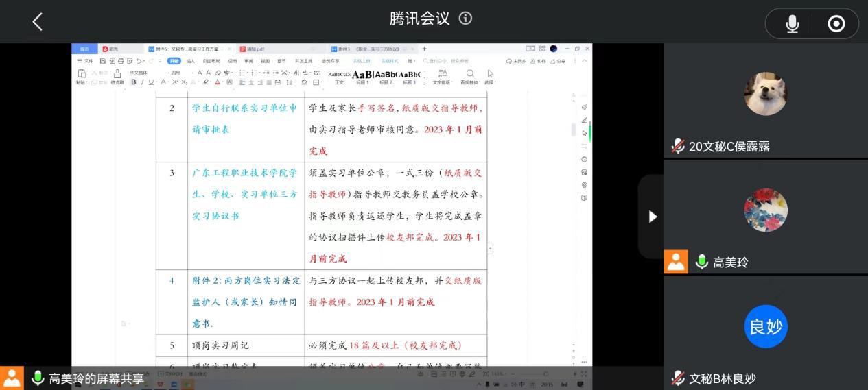Select the Format Painter (格式刷) tool

click(117, 77)
